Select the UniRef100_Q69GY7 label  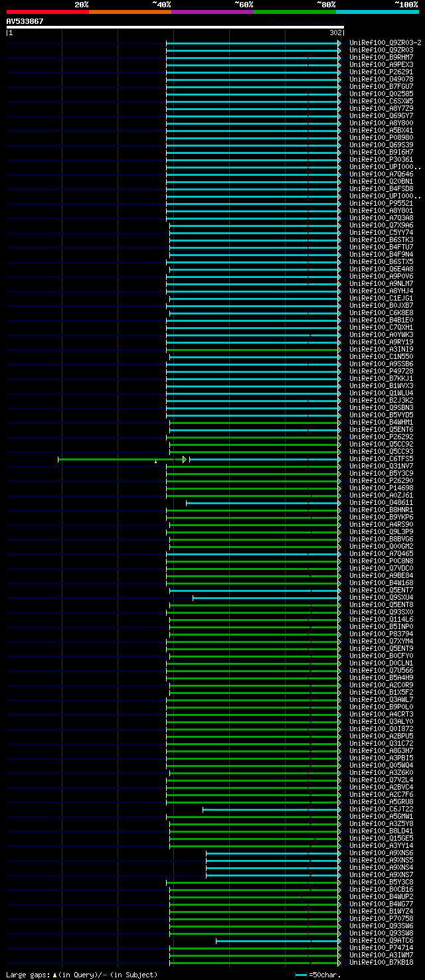pyautogui.click(x=381, y=115)
